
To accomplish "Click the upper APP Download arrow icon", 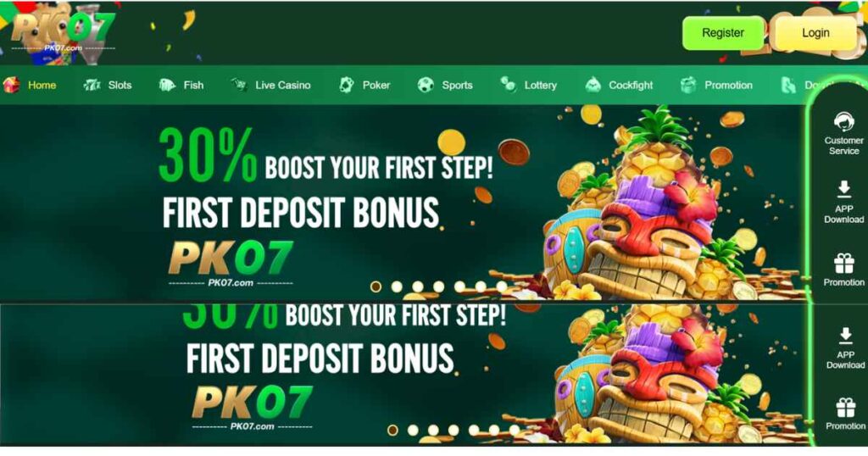I will click(843, 189).
